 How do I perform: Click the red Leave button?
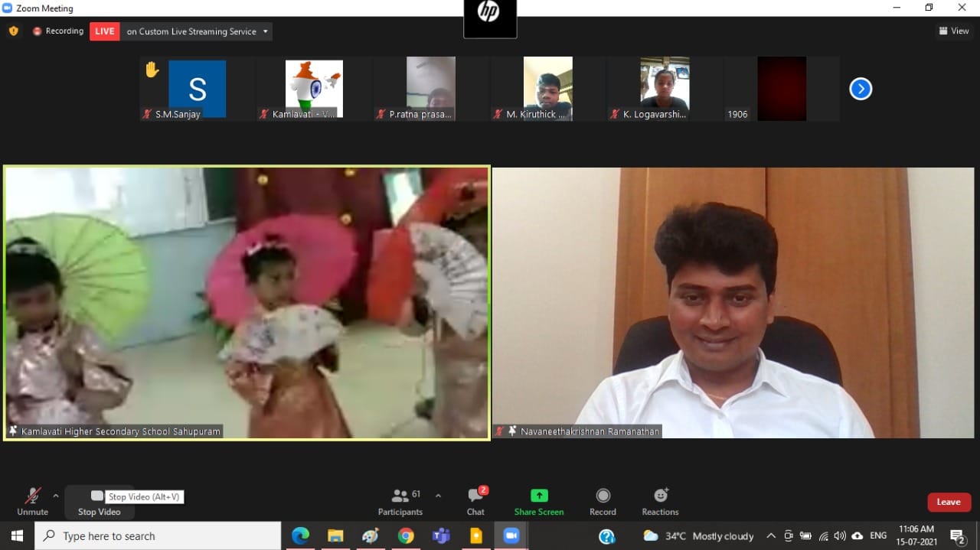948,502
